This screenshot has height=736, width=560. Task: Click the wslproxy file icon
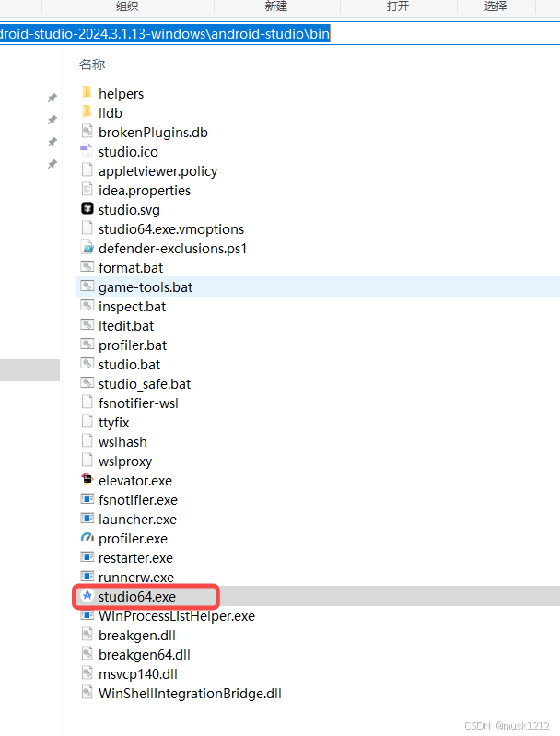click(x=87, y=460)
